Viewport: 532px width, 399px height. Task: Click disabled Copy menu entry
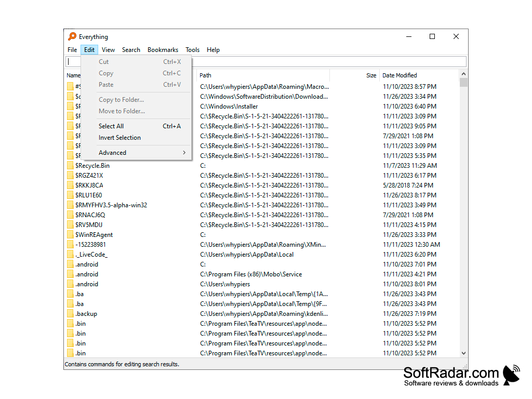tap(137, 73)
